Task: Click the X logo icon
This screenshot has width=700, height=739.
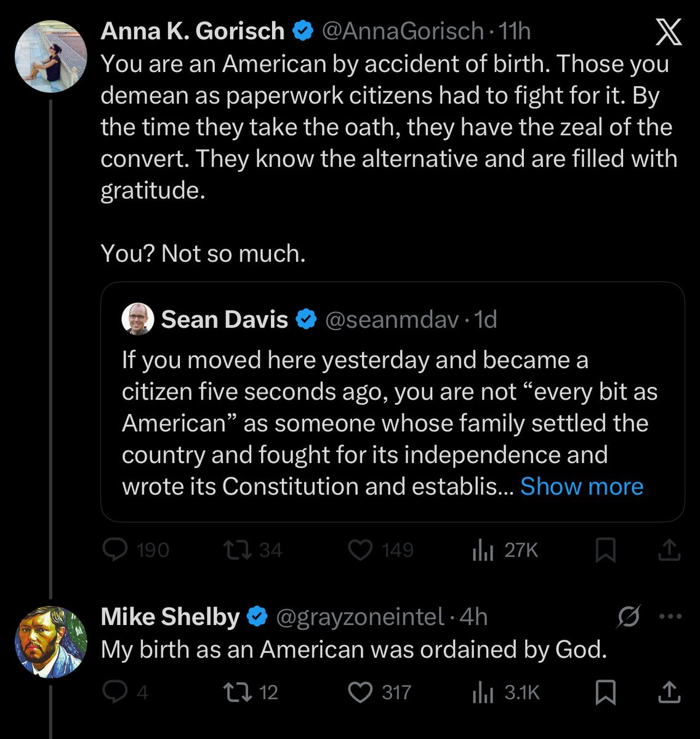Action: click(x=668, y=33)
